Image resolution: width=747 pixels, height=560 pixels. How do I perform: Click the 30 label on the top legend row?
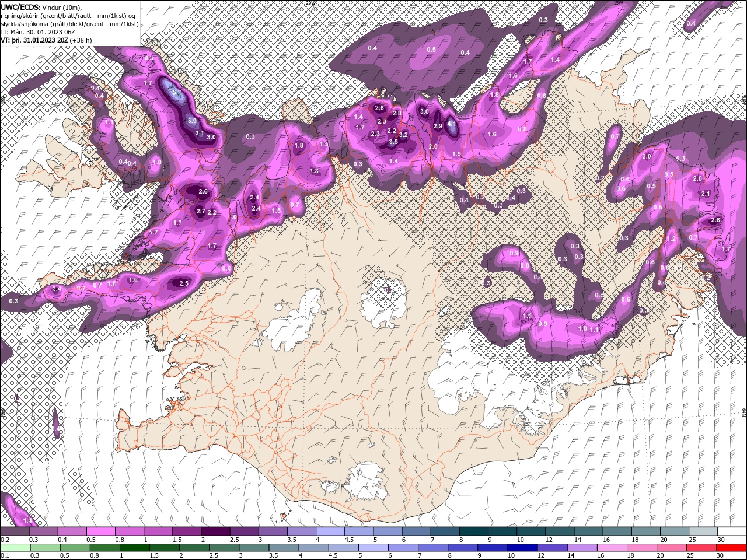pyautogui.click(x=721, y=540)
